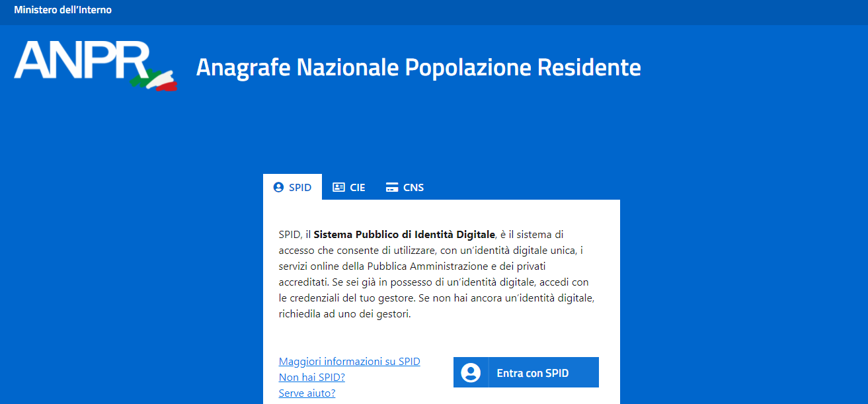The image size is (868, 404).
Task: Click the CNS tab card icon
Action: pos(391,187)
